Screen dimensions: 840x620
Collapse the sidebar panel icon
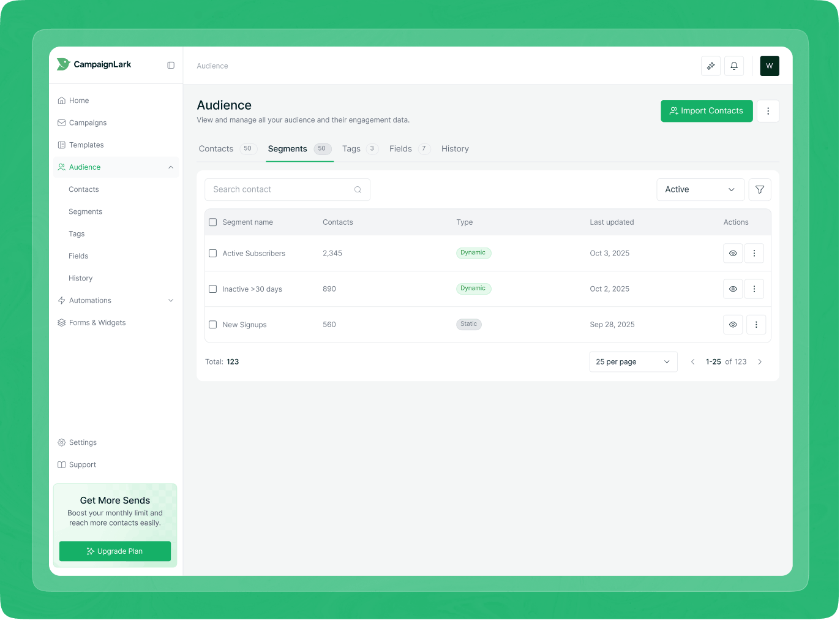tap(171, 65)
